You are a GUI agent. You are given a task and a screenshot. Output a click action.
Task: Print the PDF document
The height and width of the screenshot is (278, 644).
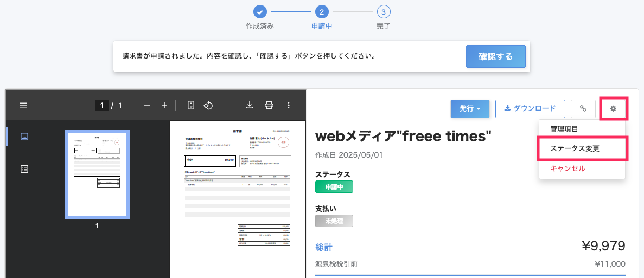pos(269,105)
